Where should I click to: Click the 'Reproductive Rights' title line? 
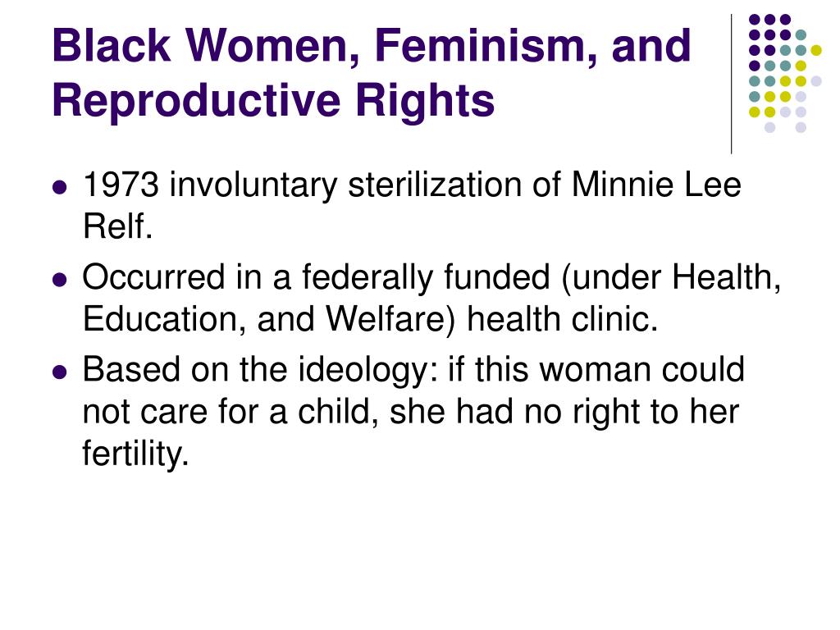click(273, 101)
